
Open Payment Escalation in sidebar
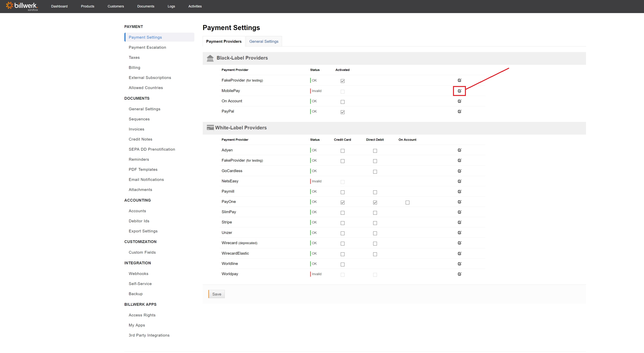click(x=147, y=47)
